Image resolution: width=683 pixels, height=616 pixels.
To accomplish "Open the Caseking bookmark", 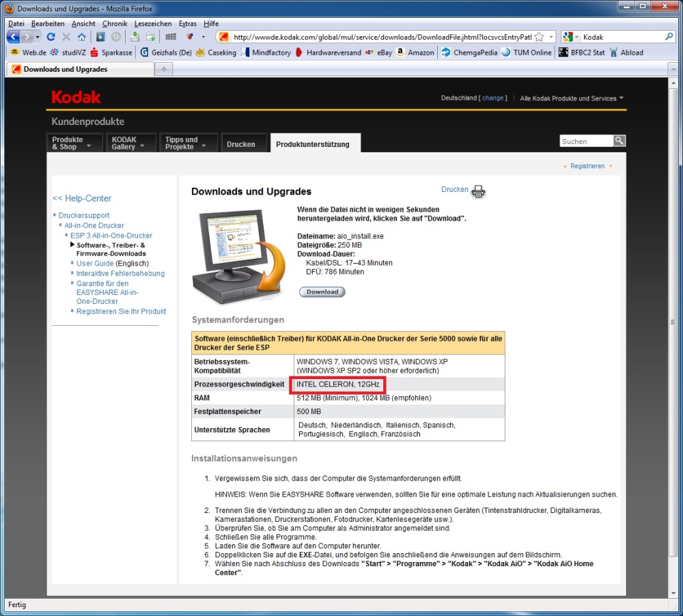I will 216,53.
